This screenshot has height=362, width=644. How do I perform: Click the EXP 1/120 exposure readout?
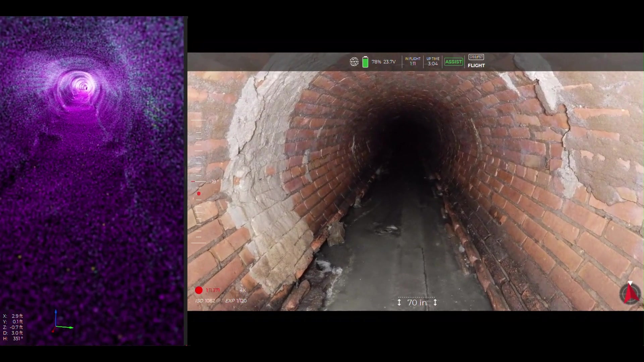click(x=236, y=301)
